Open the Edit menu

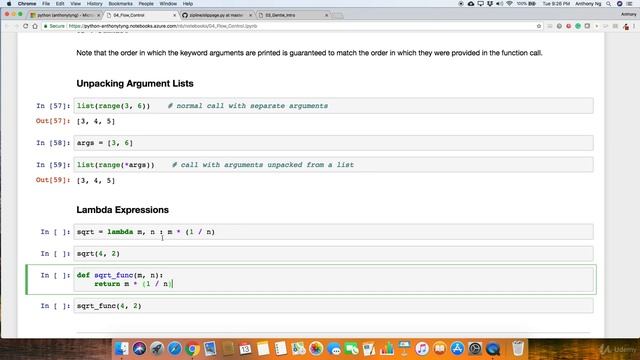pyautogui.click(x=60, y=4)
